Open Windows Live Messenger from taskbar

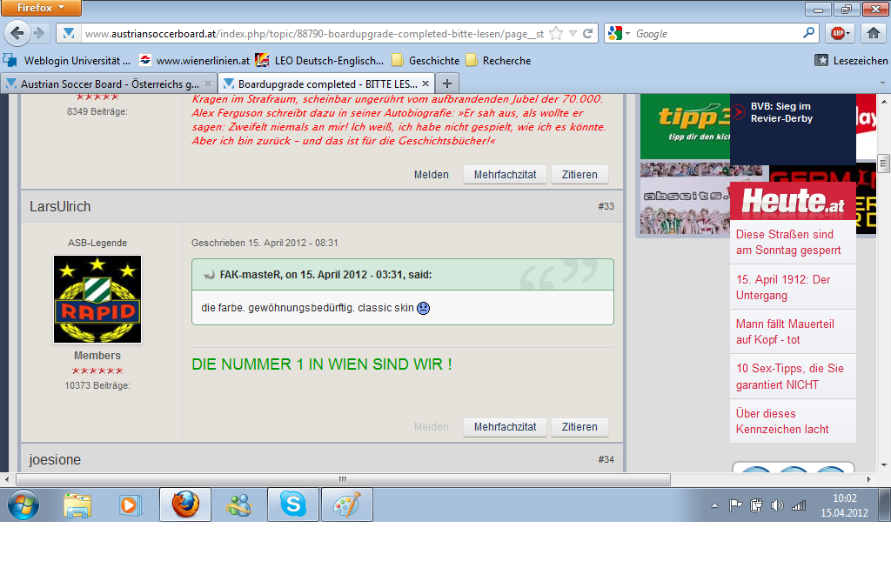click(239, 504)
